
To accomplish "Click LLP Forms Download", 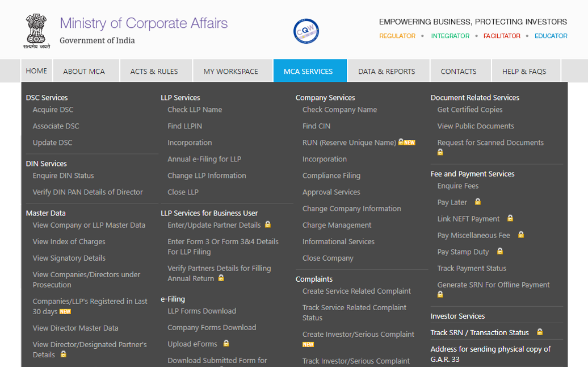I will pyautogui.click(x=203, y=311).
